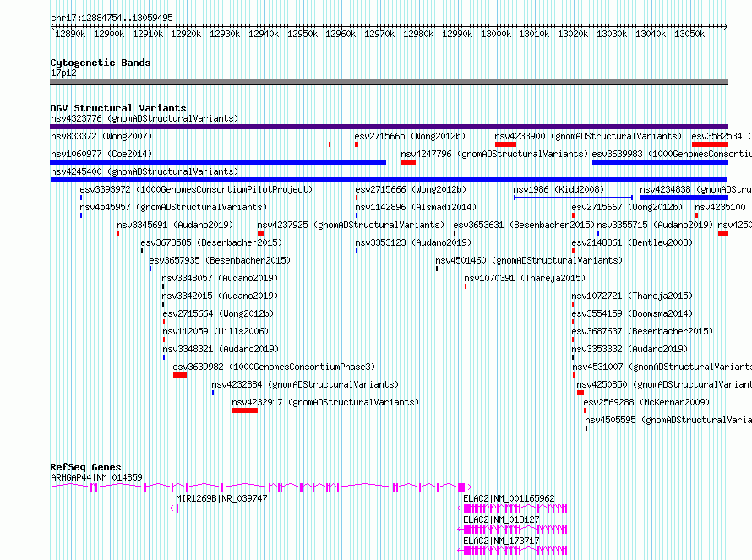
Task: Click the red bar under nsv4247796
Action: 408,162
